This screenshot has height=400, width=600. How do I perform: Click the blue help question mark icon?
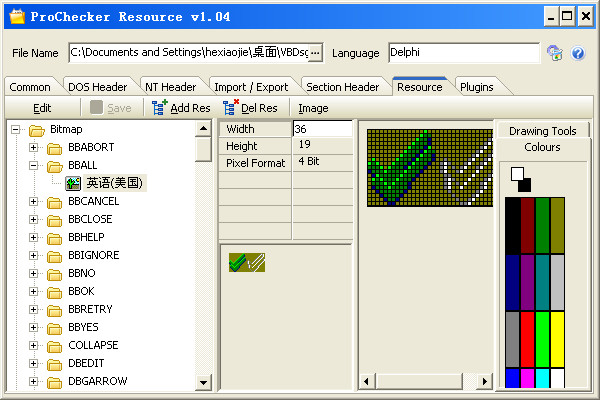coord(577,53)
